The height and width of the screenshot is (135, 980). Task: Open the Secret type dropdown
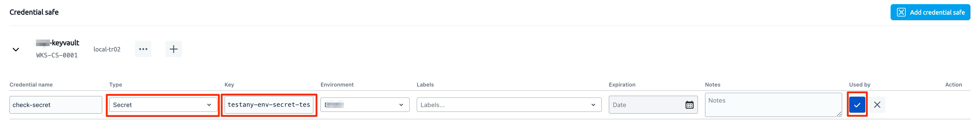pos(163,105)
